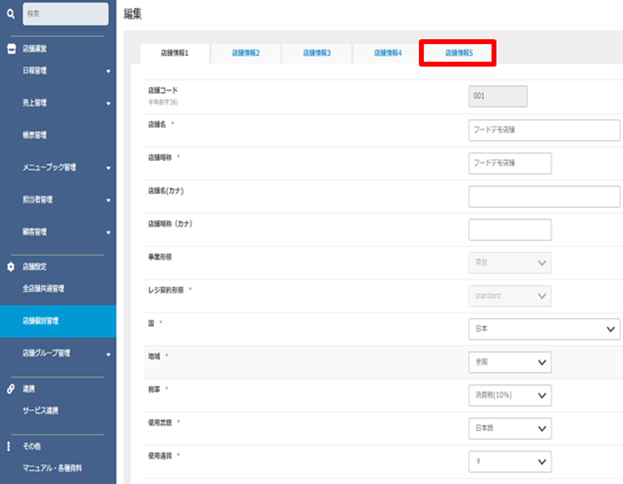Click the その他 three-dot icon
The image size is (623, 484).
tap(10, 445)
